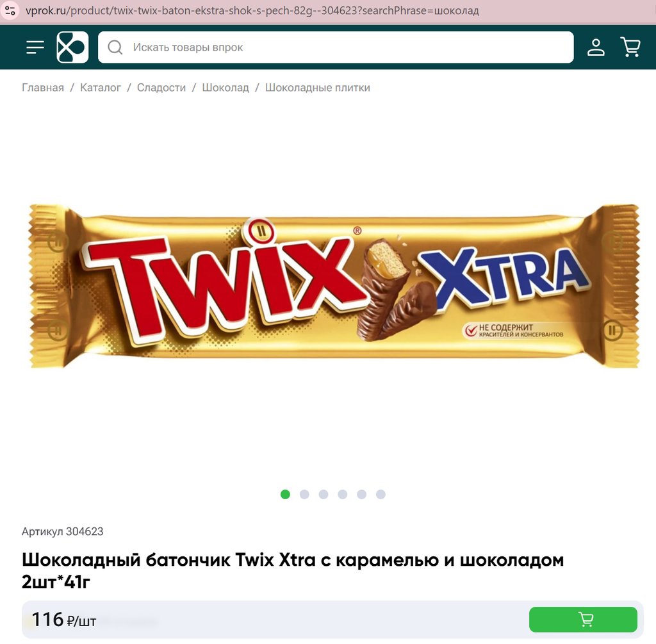Open the user profile icon

[596, 47]
